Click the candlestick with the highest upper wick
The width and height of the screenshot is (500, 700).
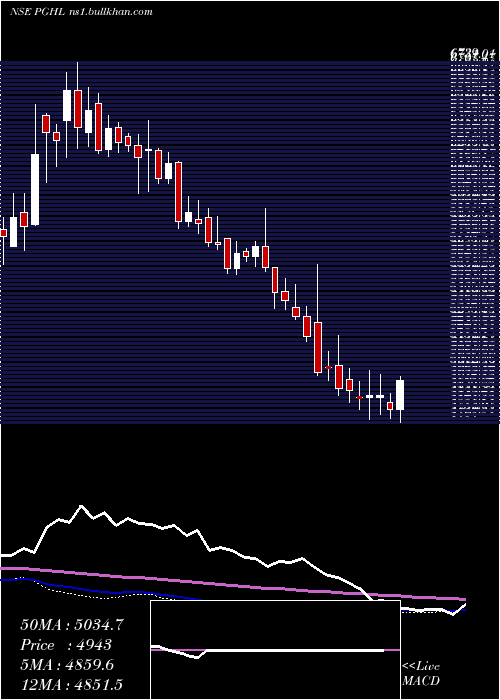[x=78, y=109]
